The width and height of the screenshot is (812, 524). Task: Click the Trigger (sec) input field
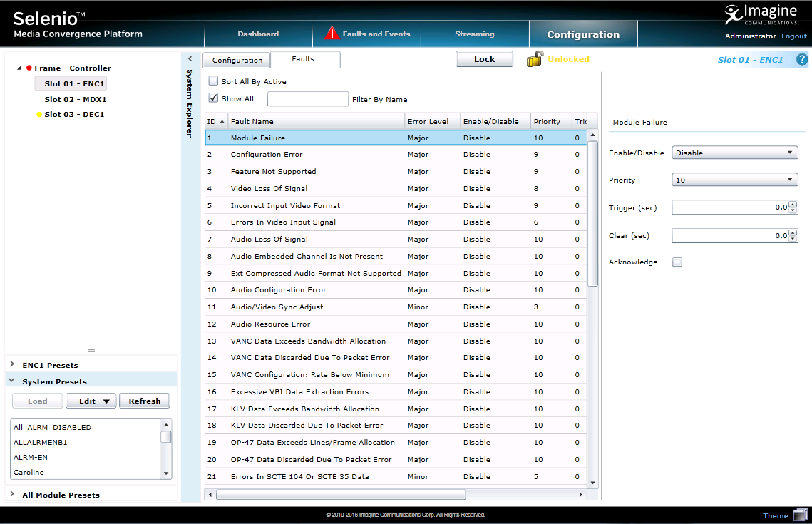coord(730,207)
